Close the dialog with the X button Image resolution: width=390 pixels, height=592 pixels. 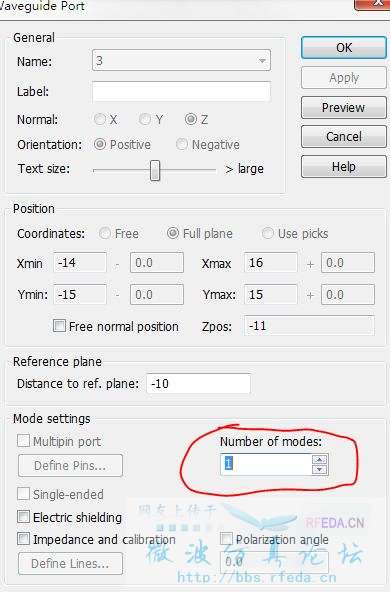click(x=372, y=4)
